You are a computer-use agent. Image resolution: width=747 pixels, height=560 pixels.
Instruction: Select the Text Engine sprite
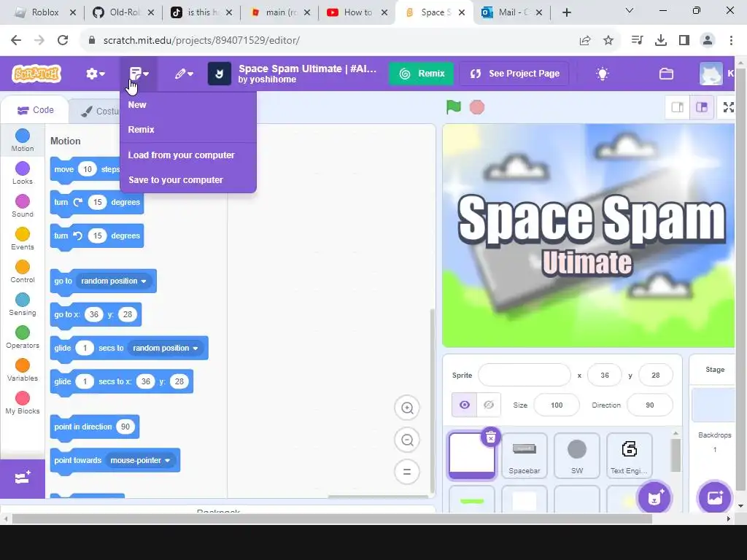630,456
